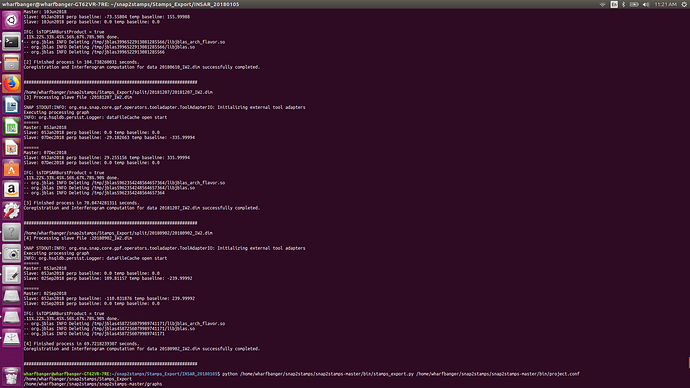Image resolution: width=690 pixels, height=388 pixels.
Task: Open the Files file manager
Action: coord(11,62)
